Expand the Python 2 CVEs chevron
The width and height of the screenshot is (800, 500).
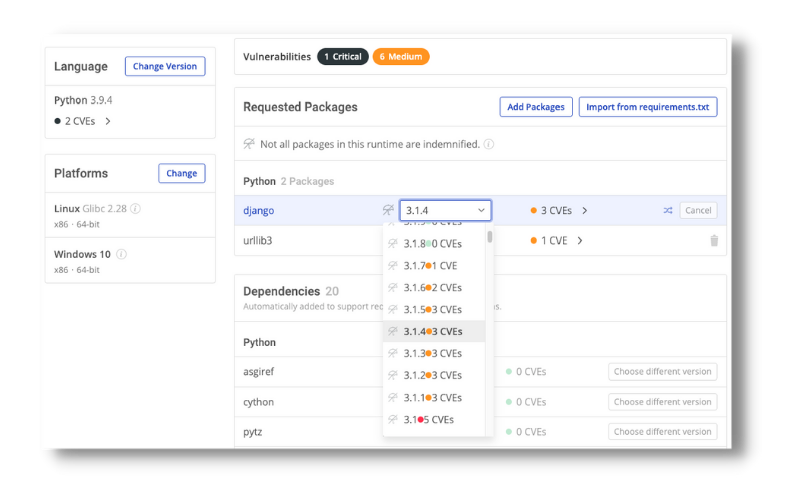(x=108, y=121)
